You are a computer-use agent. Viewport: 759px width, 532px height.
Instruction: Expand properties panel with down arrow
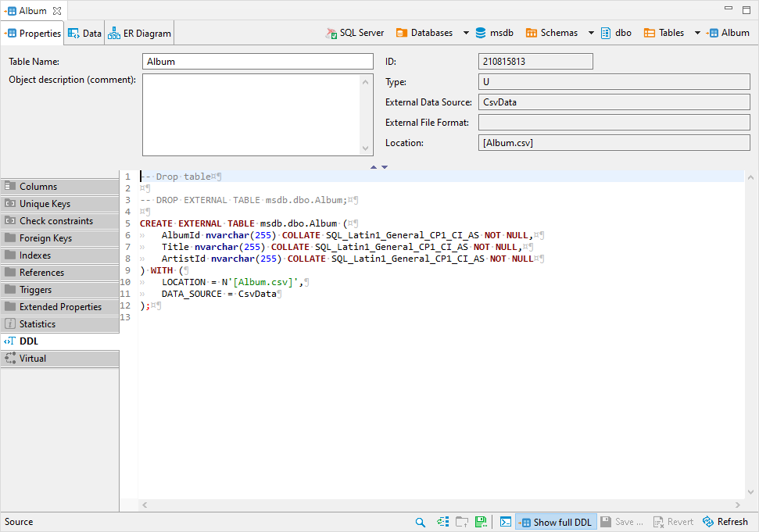click(x=385, y=167)
